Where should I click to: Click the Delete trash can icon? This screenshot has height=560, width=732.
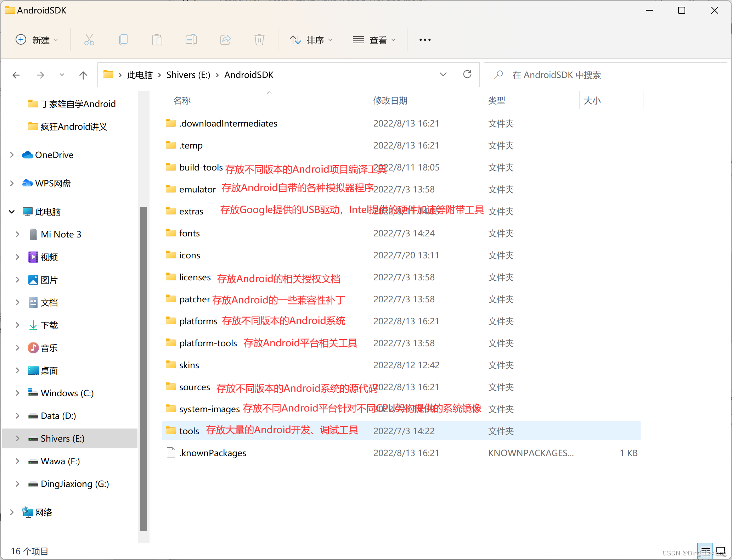(259, 40)
